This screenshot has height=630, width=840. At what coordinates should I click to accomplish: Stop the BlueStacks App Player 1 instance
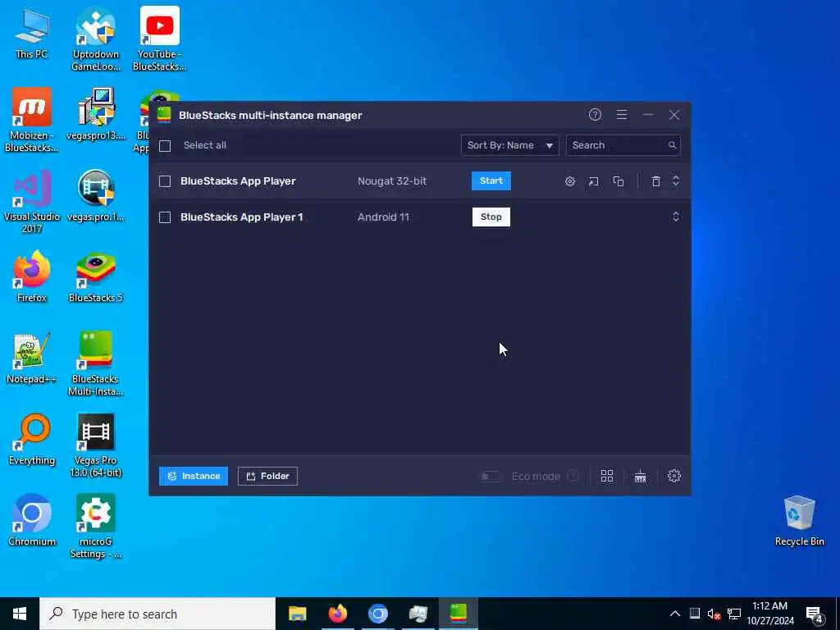coord(491,217)
